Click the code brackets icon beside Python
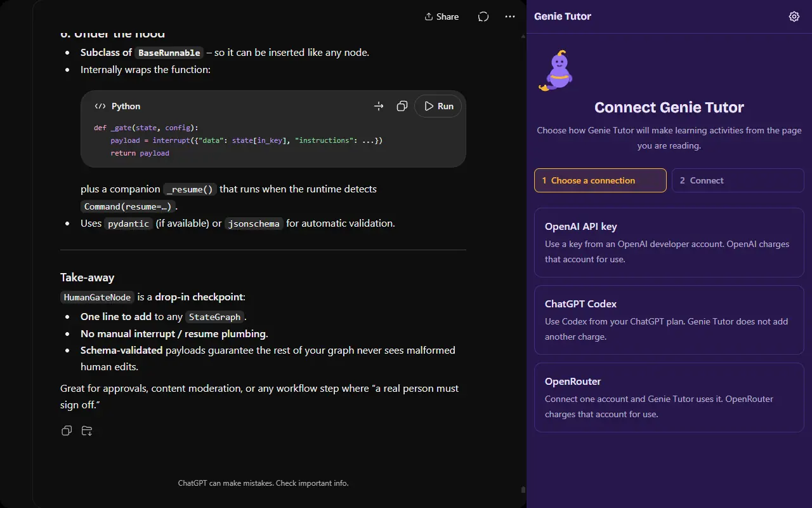This screenshot has width=812, height=508. [100, 106]
